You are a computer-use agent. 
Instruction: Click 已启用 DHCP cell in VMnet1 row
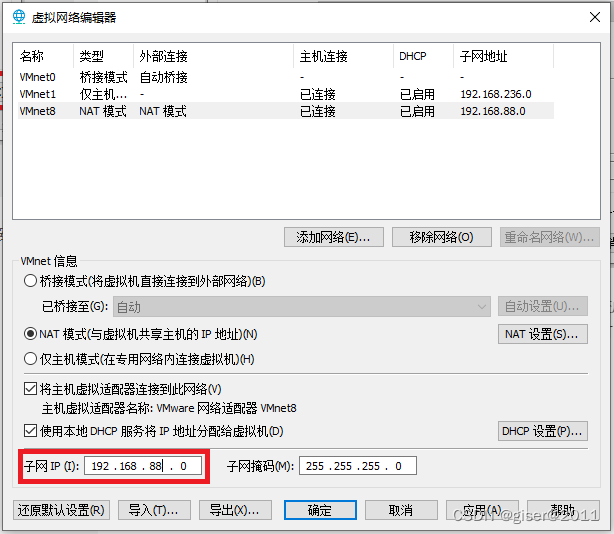(417, 94)
